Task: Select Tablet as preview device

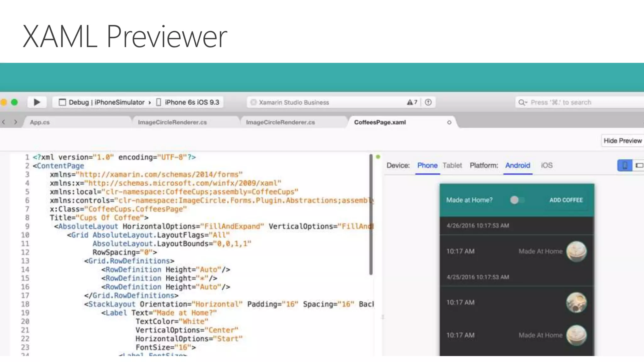Action: 452,165
